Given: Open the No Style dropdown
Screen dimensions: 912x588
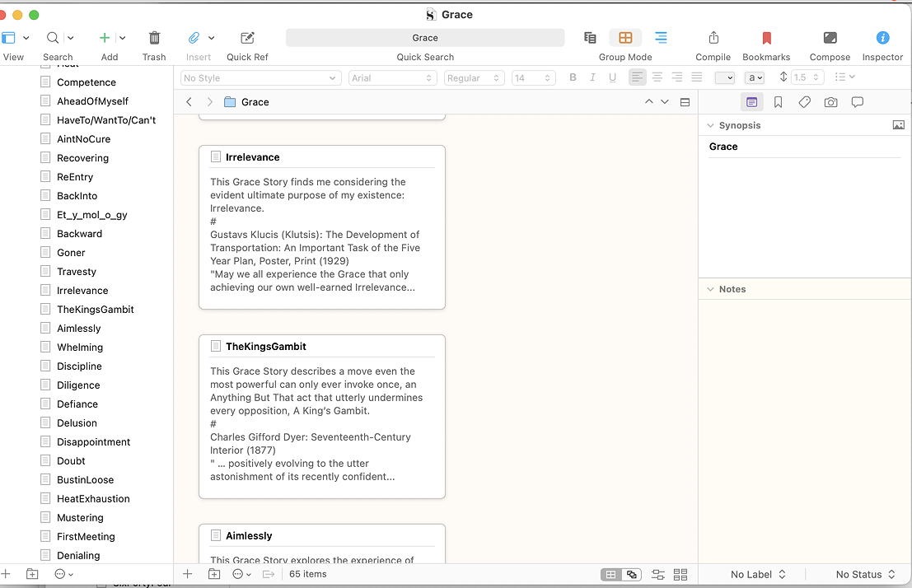Looking at the screenshot, I should tap(260, 78).
